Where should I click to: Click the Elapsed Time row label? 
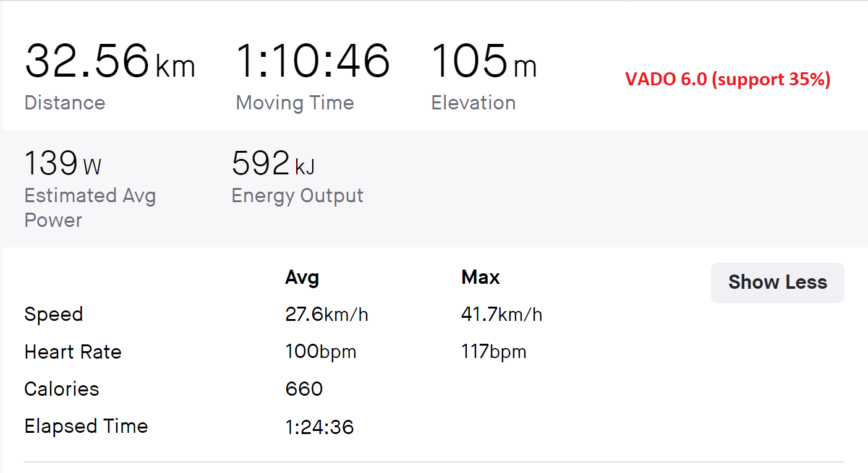pos(86,426)
